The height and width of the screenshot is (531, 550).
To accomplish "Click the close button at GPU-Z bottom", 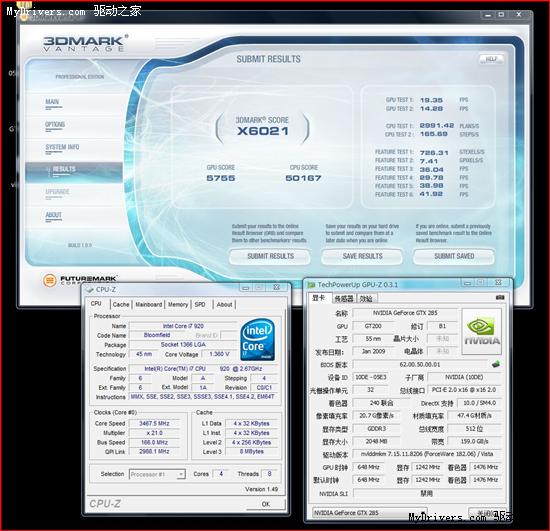I will click(x=487, y=513).
